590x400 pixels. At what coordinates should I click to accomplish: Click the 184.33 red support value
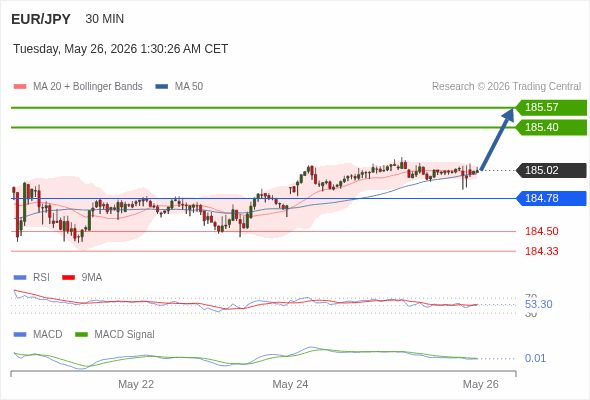pos(541,251)
